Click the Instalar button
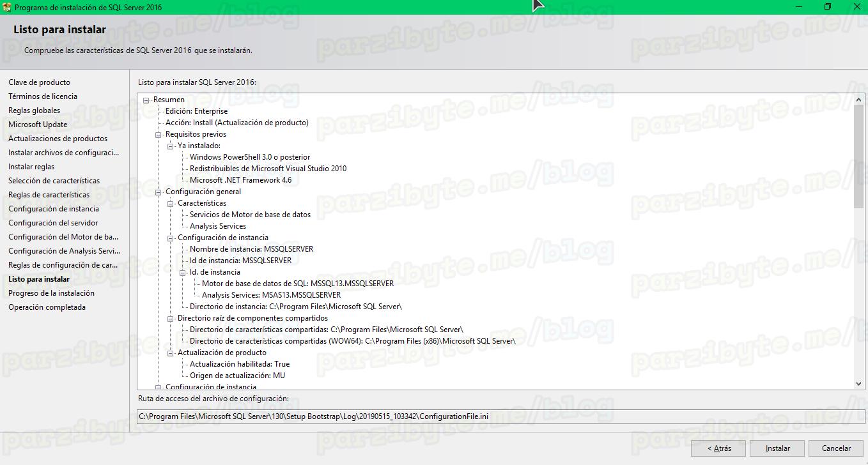Screen dimensions: 868x465 coord(777,448)
